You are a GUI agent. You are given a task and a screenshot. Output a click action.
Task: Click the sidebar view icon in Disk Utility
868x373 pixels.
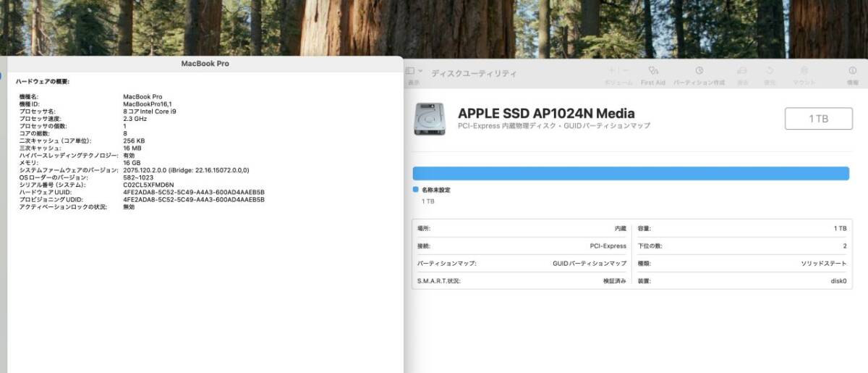click(x=409, y=71)
